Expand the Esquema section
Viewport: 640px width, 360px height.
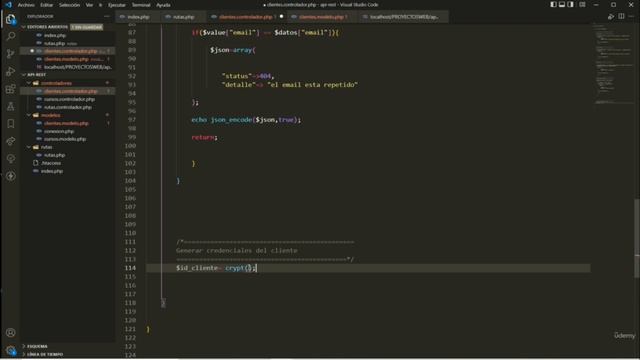point(24,346)
